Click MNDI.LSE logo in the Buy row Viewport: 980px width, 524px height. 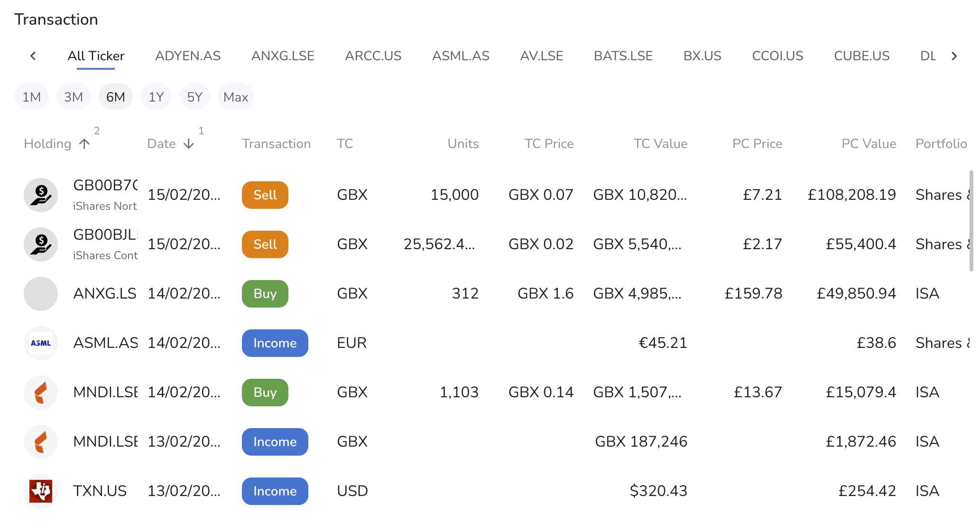point(41,393)
